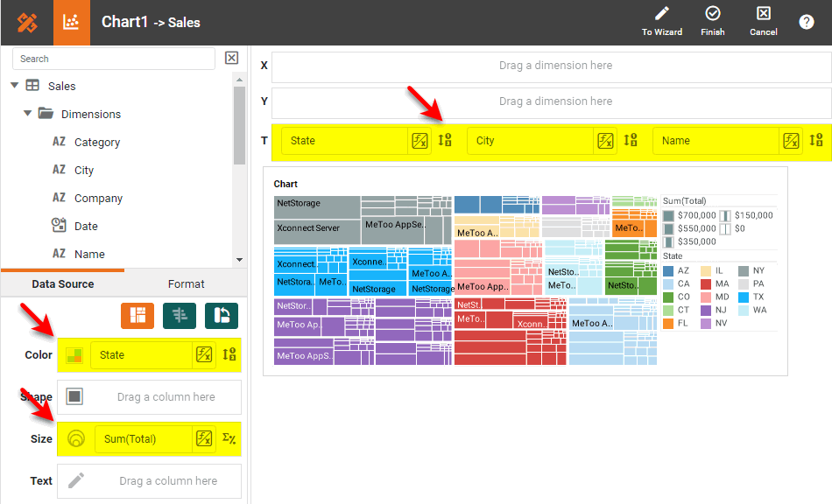832x504 pixels.
Task: Click the Finish button
Action: click(713, 21)
